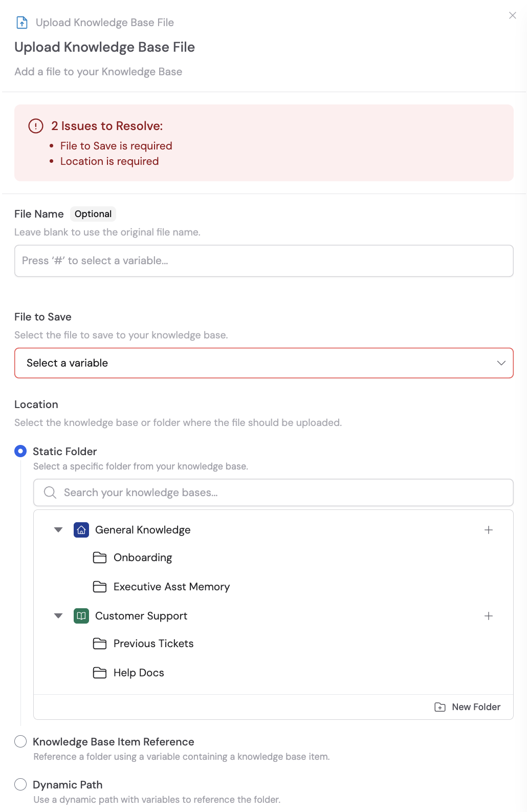Click the File Name input field
The height and width of the screenshot is (812, 527).
click(263, 261)
